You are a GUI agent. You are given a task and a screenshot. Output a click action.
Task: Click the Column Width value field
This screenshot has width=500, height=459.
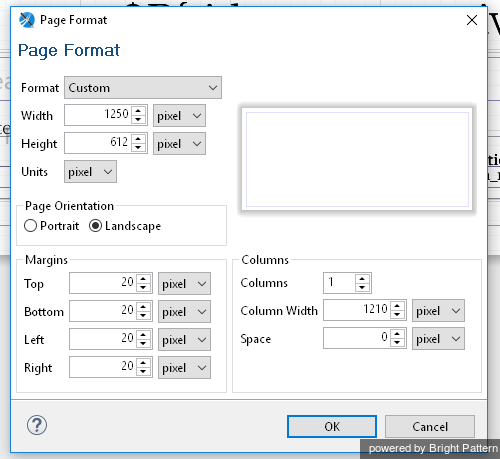coord(356,310)
